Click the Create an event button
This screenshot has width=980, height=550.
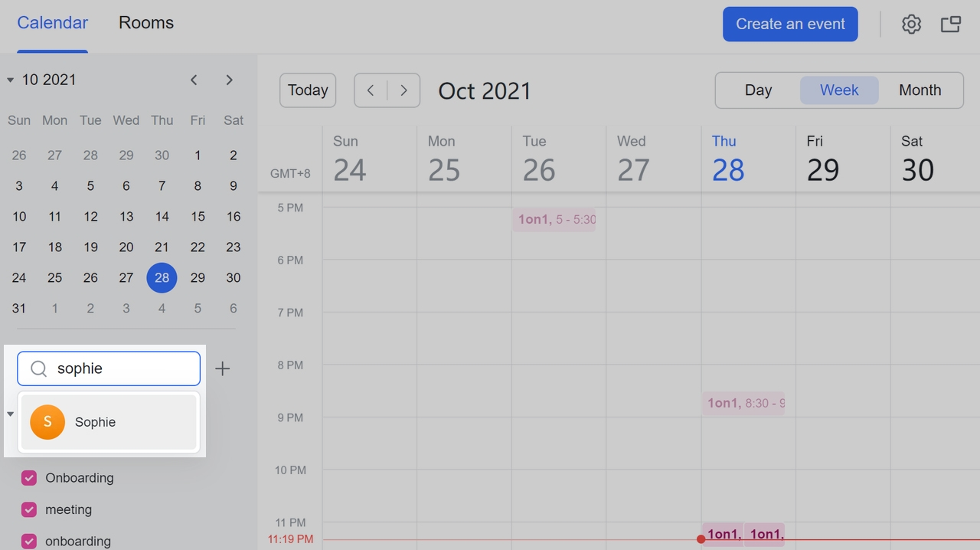[x=790, y=25]
